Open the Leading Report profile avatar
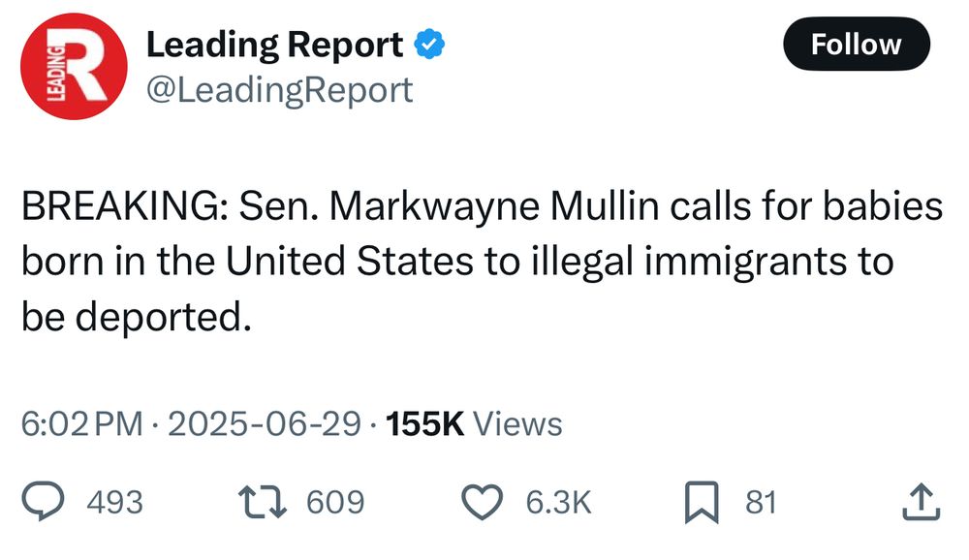 click(74, 66)
